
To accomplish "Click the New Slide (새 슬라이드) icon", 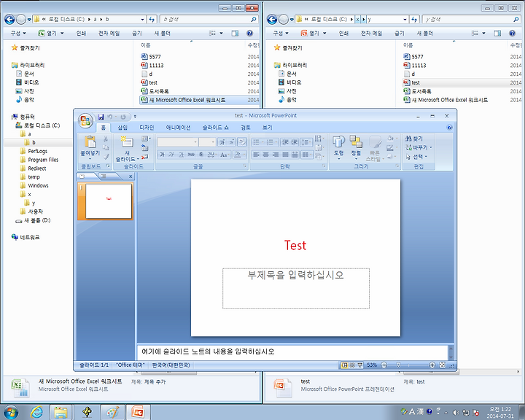I will [127, 142].
